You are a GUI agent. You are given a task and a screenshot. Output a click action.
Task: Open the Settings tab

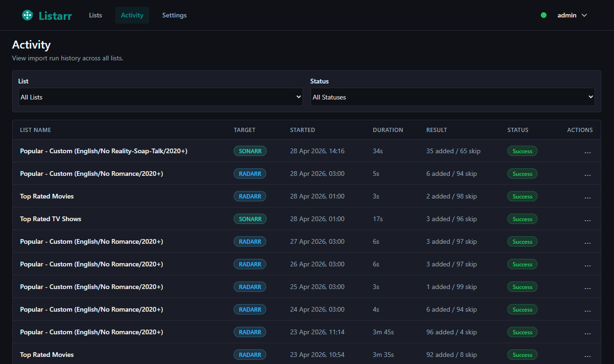click(174, 15)
